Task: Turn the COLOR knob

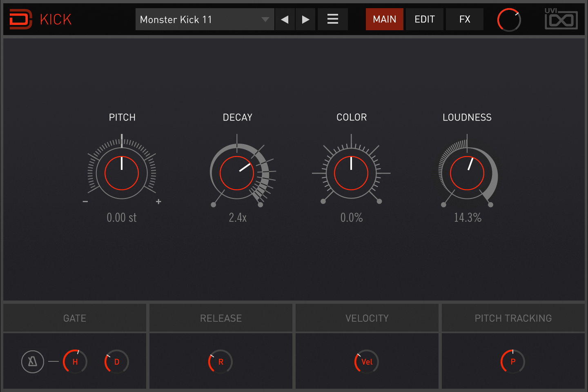Action: [x=351, y=173]
